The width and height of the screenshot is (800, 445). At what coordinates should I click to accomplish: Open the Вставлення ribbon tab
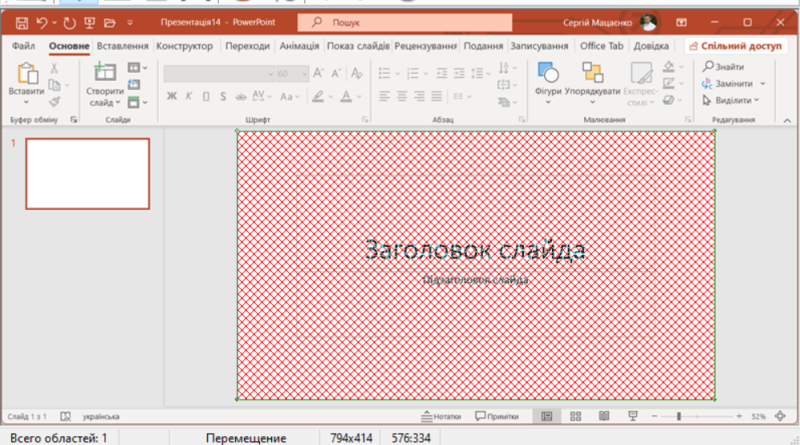[123, 46]
